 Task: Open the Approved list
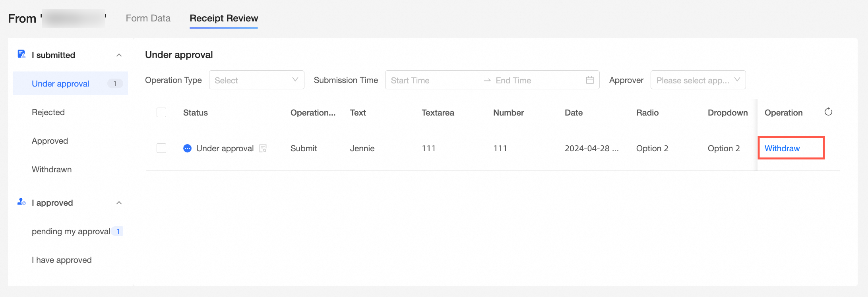pos(50,141)
